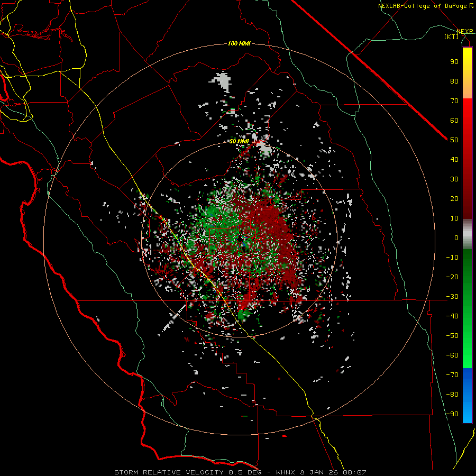Screen dimensions: 476x476
Task: Click the 40 value on the velocity scale
Action: pos(454,159)
